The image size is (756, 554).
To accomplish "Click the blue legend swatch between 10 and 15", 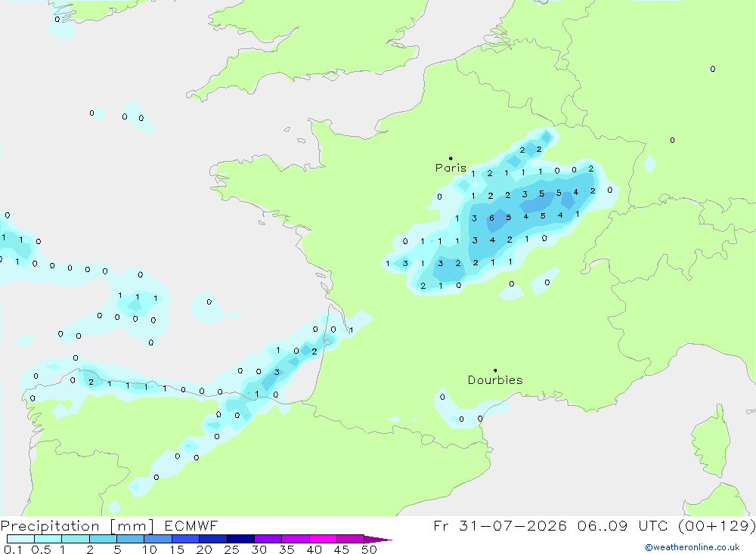I will [x=158, y=539].
